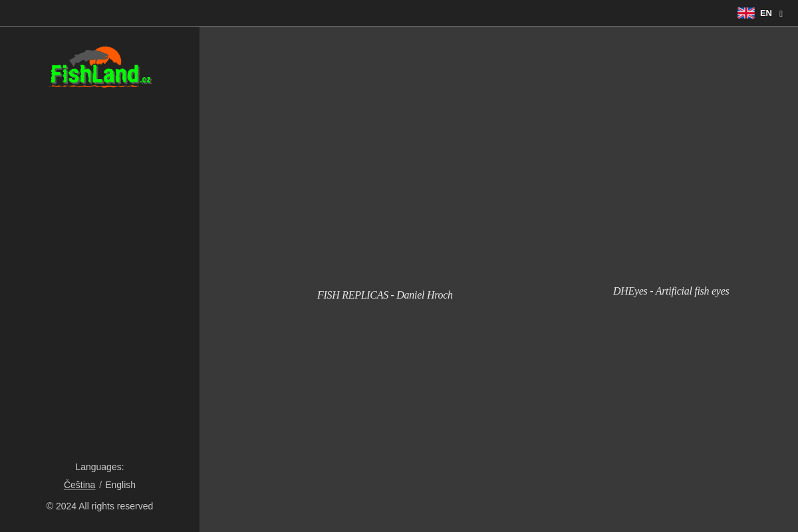
Task: Open the EN language selector
Action: coord(765,13)
